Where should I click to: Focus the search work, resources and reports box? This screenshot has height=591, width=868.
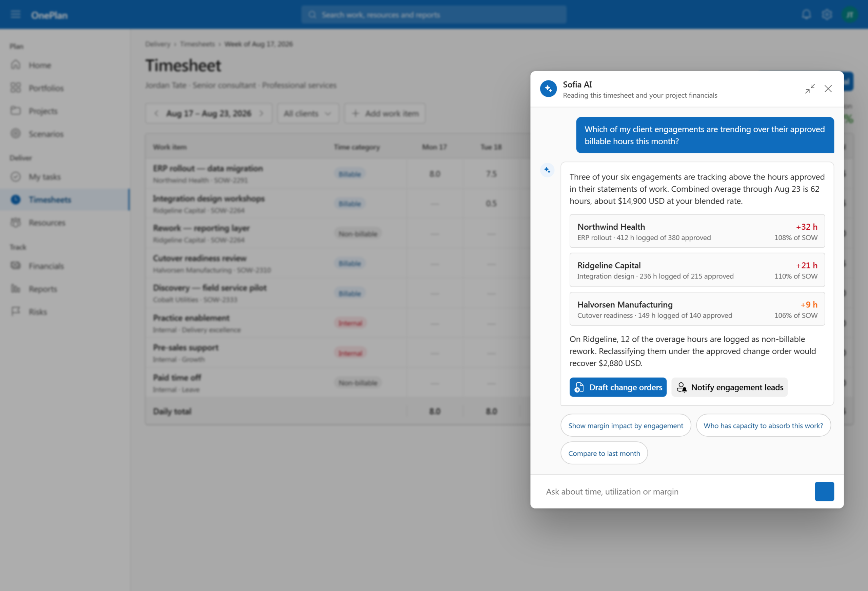(434, 15)
